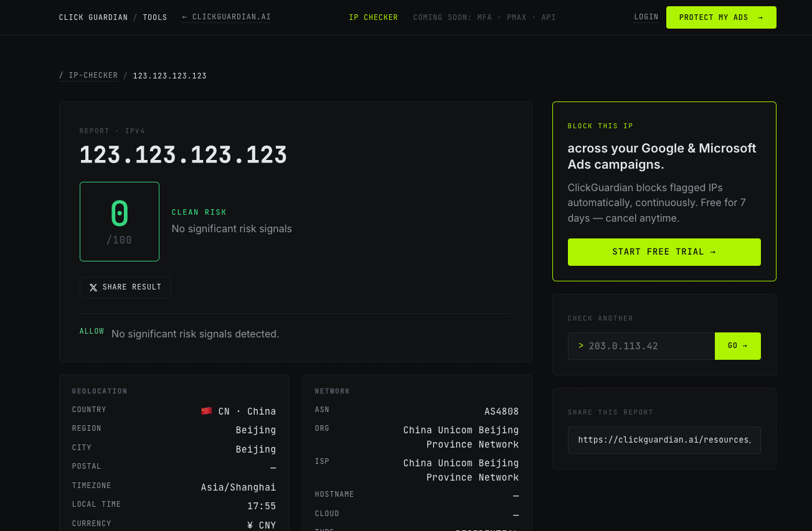812x531 pixels.
Task: Click the Asia/Shanghai timezone value
Action: (x=238, y=487)
